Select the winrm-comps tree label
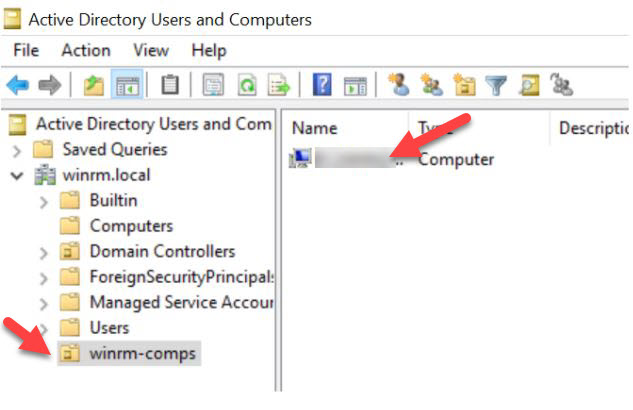Screen dimensions: 633x410 pyautogui.click(x=143, y=354)
